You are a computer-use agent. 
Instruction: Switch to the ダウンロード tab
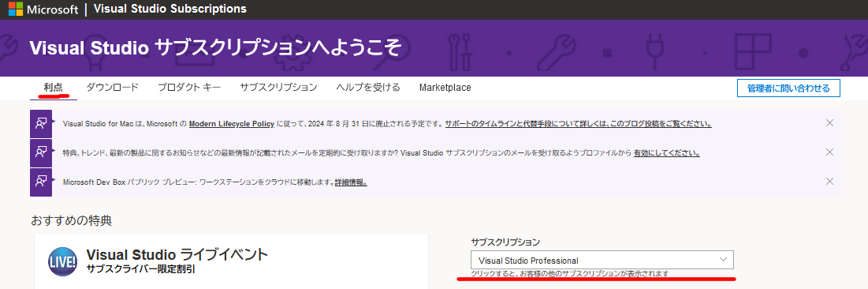click(x=113, y=88)
